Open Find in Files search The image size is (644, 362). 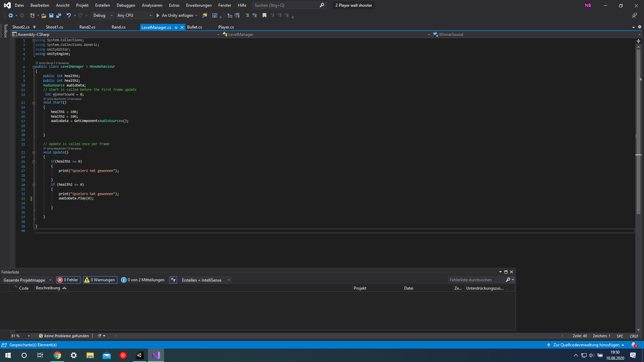coord(205,15)
